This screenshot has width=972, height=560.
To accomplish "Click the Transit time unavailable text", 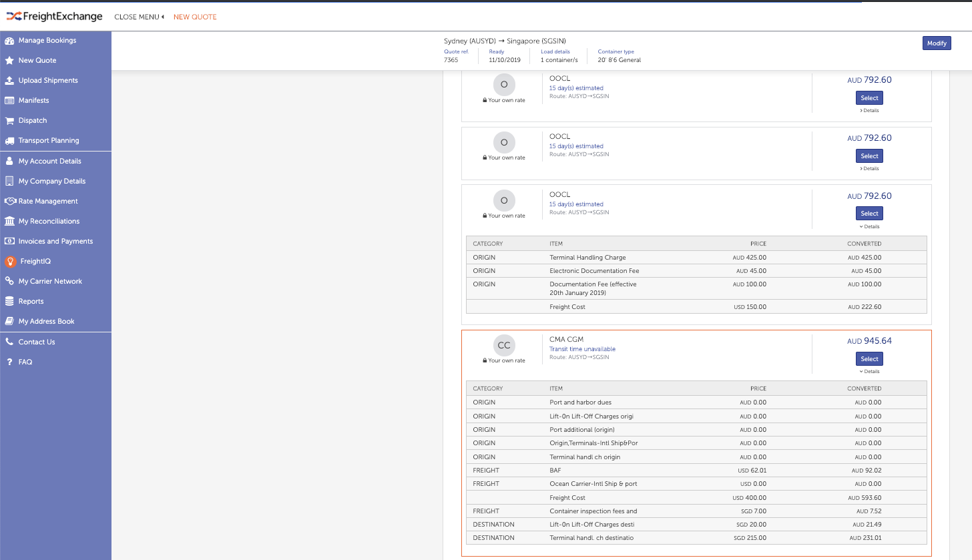I will (x=582, y=349).
